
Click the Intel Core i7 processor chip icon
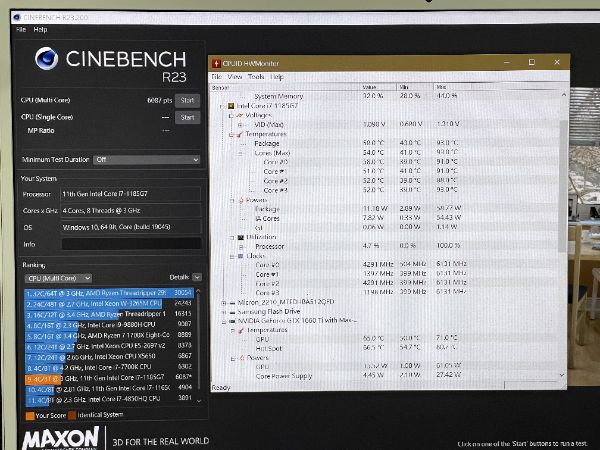pyautogui.click(x=231, y=106)
